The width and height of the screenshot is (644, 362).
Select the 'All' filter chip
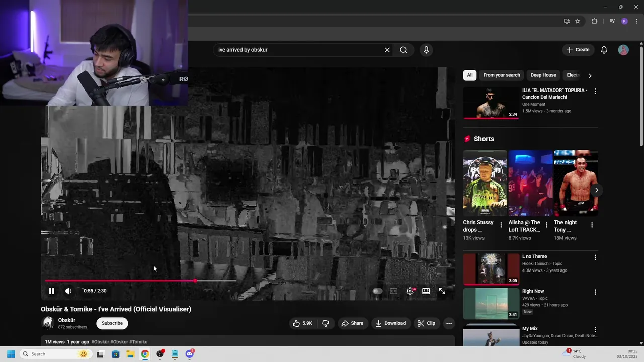pyautogui.click(x=470, y=75)
